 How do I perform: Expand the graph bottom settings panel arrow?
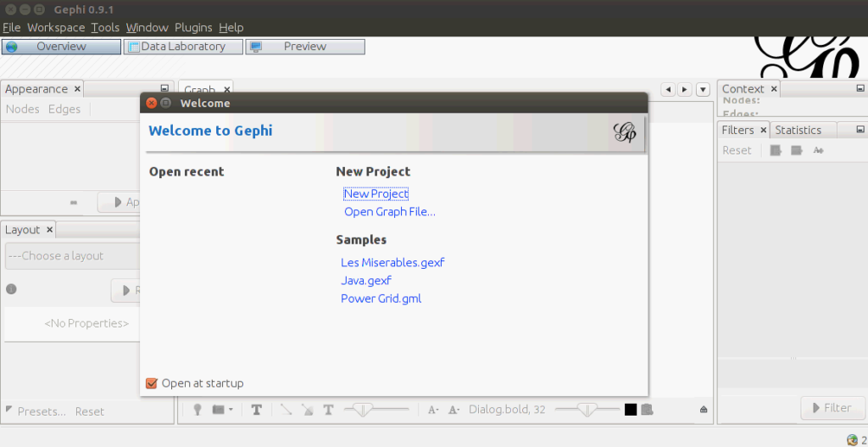coord(704,410)
